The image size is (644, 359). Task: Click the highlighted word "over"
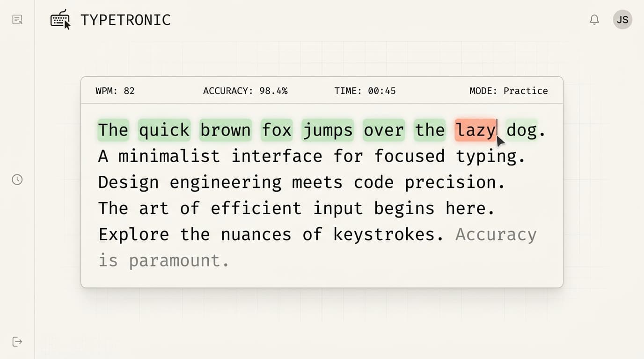[x=384, y=130]
